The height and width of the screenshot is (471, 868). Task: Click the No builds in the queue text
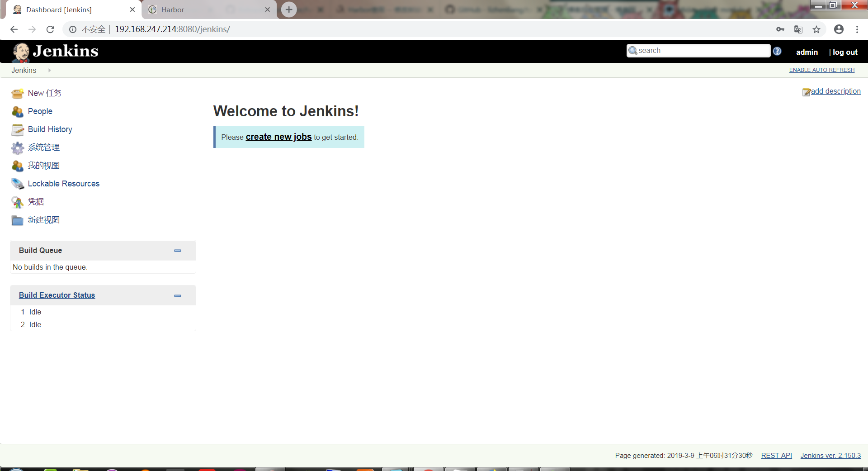pos(50,267)
